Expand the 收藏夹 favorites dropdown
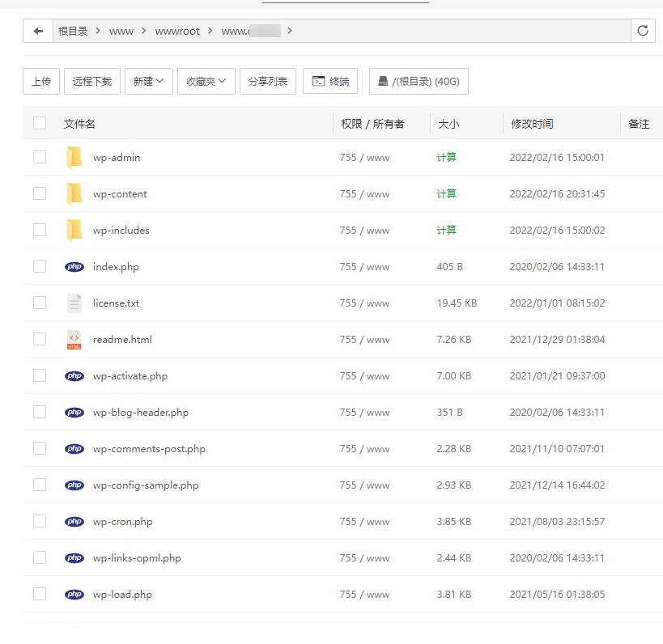Viewport: 663px width, 644px height. pyautogui.click(x=206, y=82)
